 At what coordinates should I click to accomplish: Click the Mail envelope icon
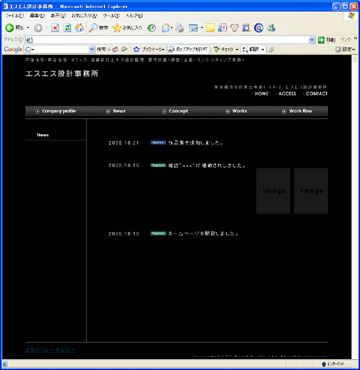[x=165, y=28]
